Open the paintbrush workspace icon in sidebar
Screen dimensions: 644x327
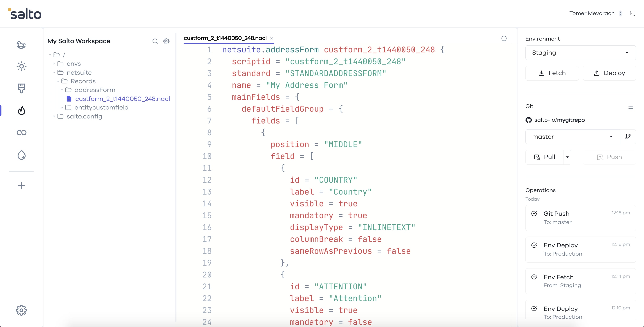pyautogui.click(x=22, y=88)
